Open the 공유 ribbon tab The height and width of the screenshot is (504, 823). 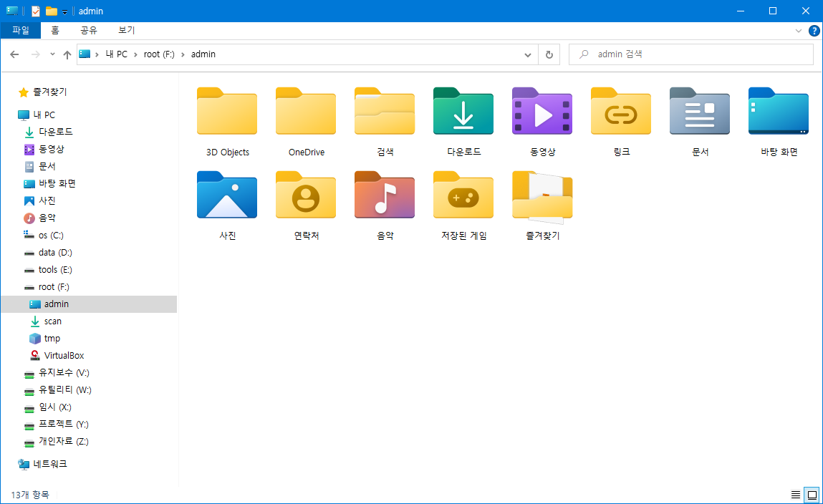[89, 30]
